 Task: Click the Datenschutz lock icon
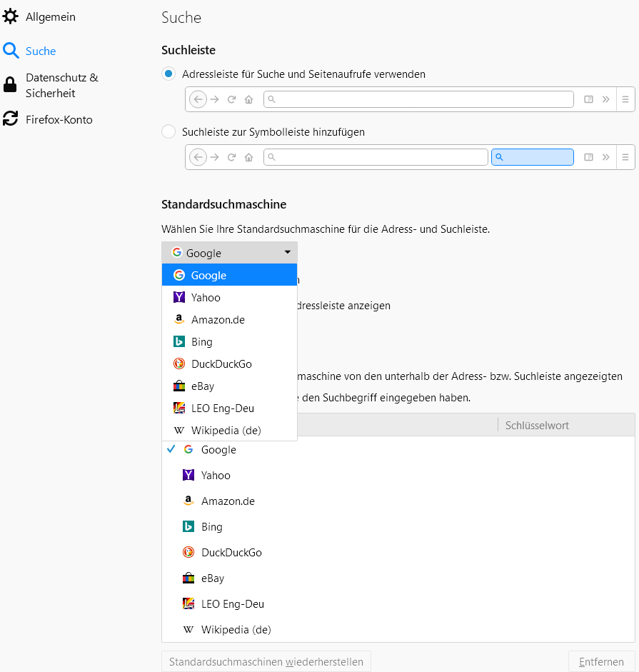point(10,85)
